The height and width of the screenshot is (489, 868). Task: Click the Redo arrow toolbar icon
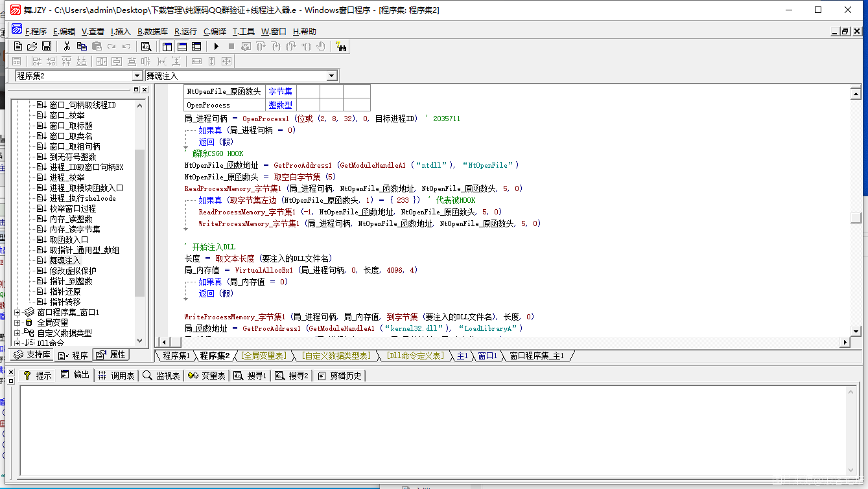[x=111, y=46]
